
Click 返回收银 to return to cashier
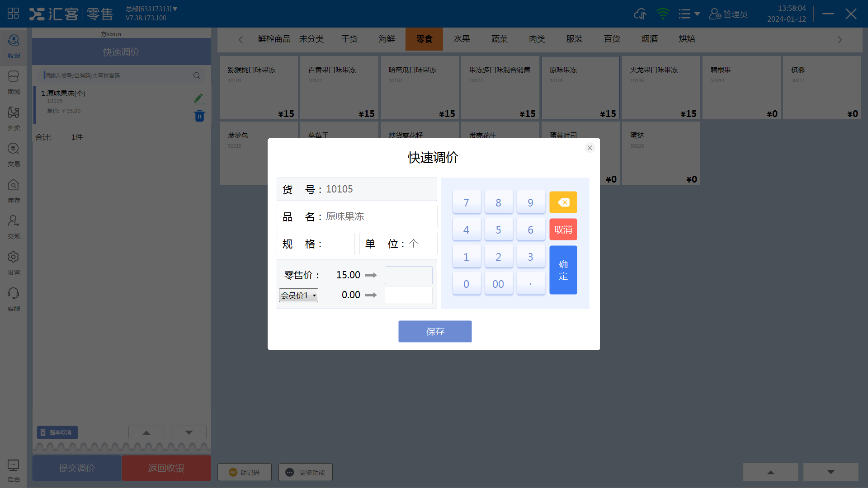point(166,468)
